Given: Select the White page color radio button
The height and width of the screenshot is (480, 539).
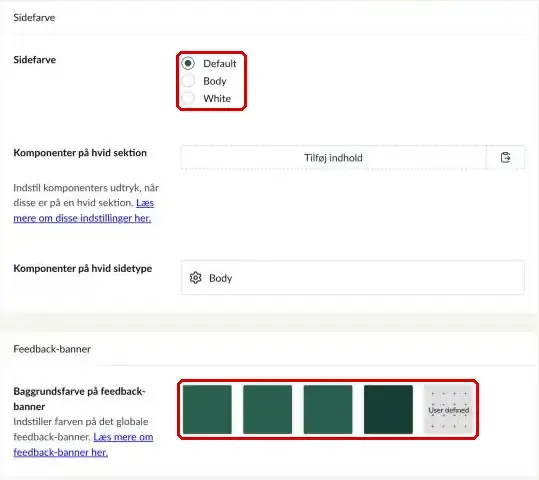Looking at the screenshot, I should click(188, 98).
